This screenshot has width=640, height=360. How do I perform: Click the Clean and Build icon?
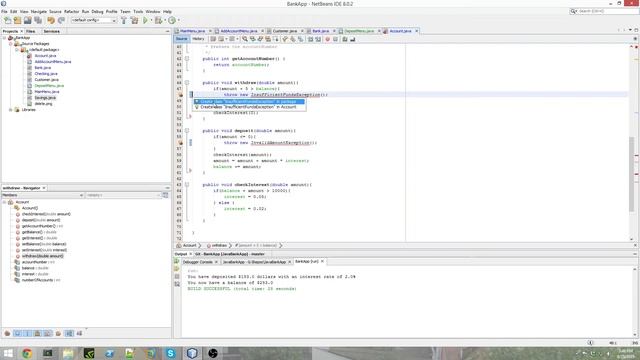click(x=134, y=20)
